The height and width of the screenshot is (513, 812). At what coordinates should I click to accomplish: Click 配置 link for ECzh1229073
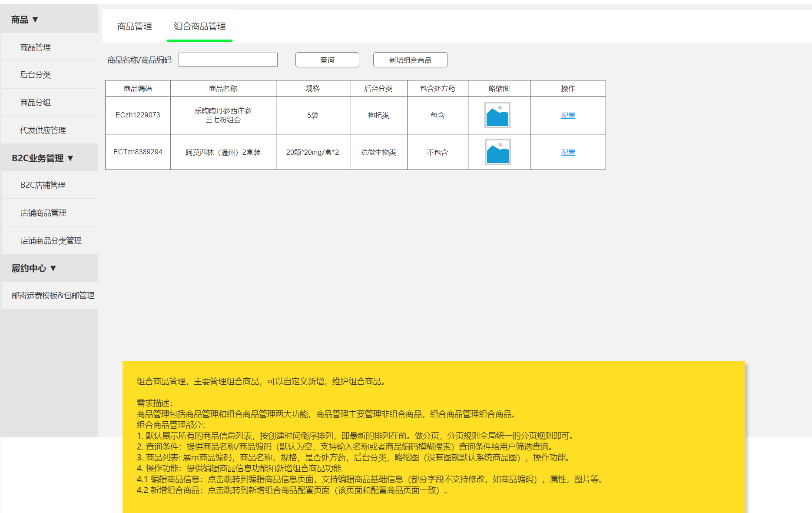(x=568, y=115)
